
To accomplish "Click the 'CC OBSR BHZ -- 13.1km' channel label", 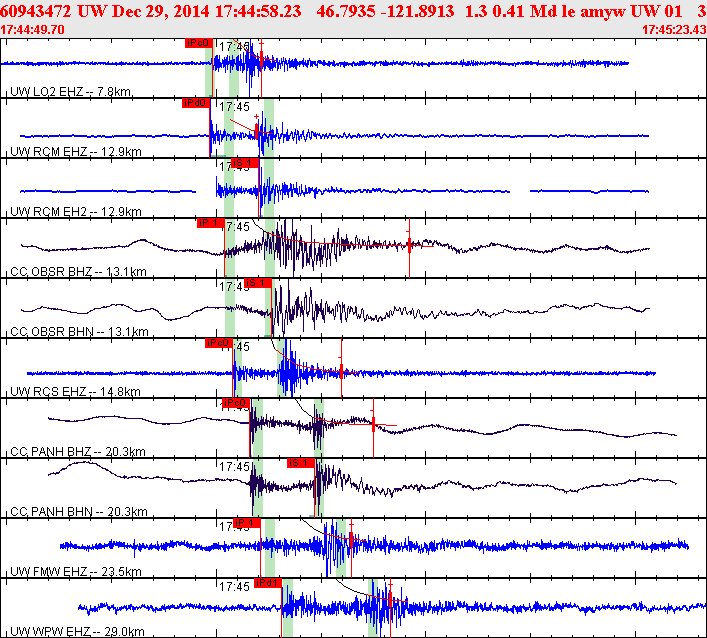I will 78,272.
